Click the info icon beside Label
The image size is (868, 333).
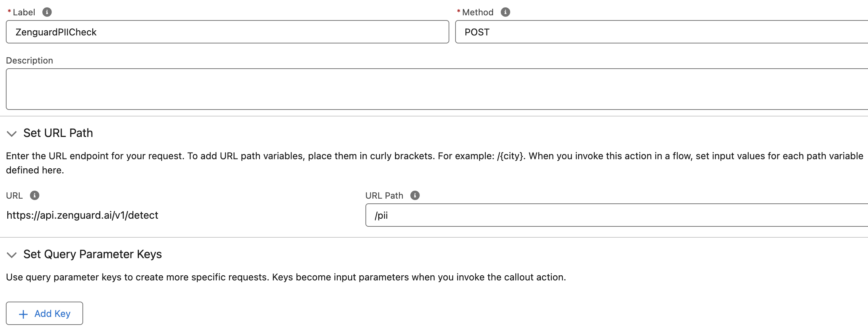47,12
